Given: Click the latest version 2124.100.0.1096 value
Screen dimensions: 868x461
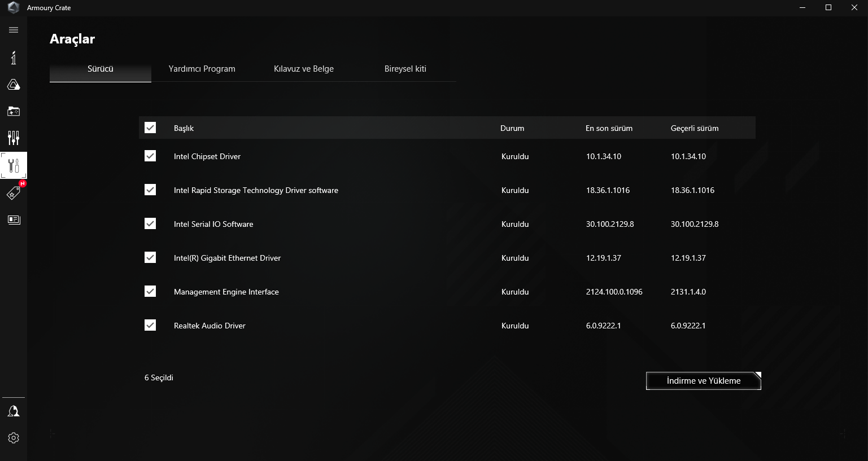Looking at the screenshot, I should coord(614,292).
